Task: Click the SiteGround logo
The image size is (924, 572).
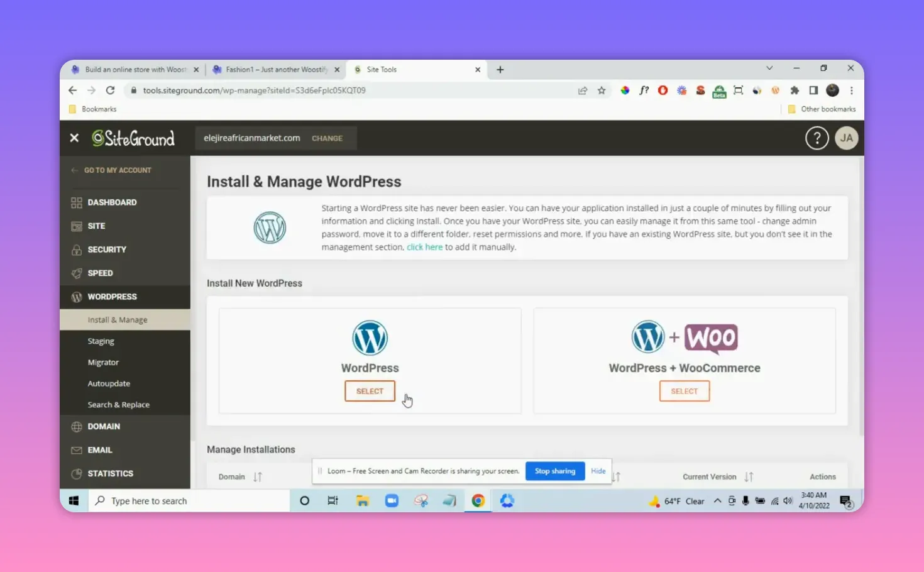Action: tap(133, 138)
